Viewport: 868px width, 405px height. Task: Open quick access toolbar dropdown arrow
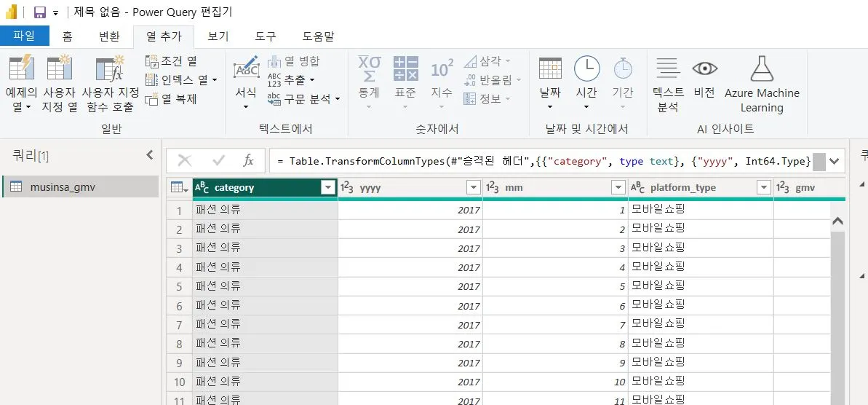55,13
